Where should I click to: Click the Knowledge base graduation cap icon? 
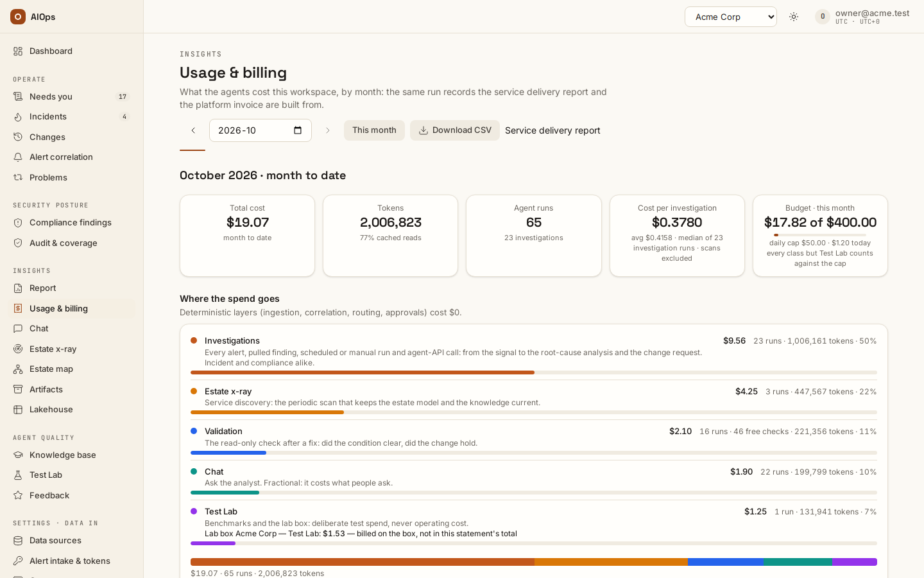point(18,455)
